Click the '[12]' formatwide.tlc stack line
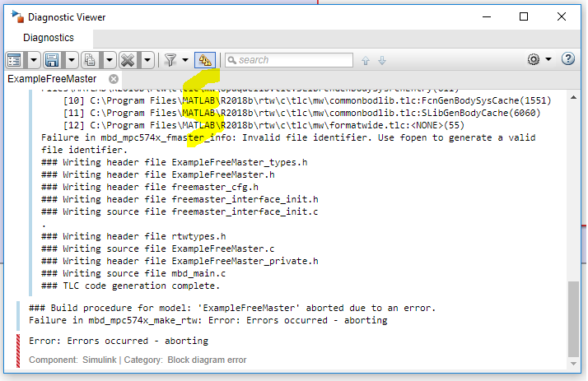588x381 pixels. [x=264, y=125]
